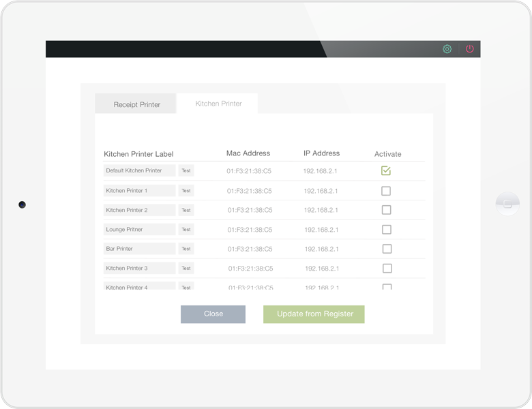Tick the Lounge Printer activate checkbox
Viewport: 532px width, 409px height.
pos(387,230)
